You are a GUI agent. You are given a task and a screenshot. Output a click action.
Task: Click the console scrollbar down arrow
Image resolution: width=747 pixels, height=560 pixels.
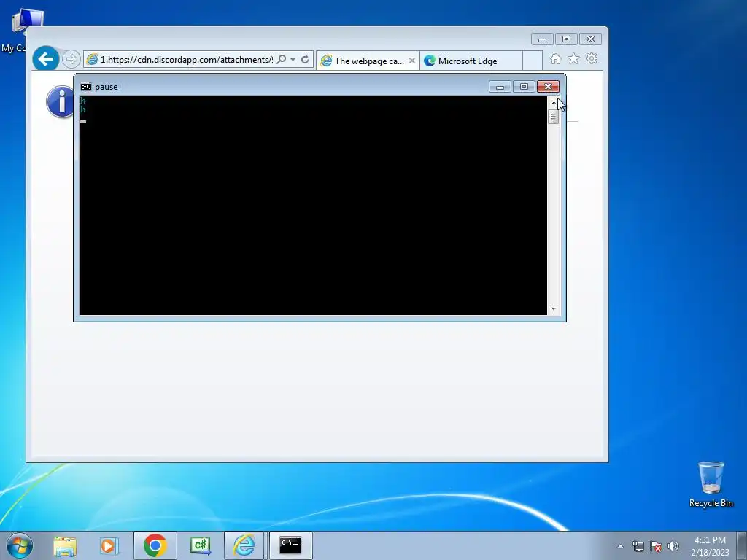(554, 309)
